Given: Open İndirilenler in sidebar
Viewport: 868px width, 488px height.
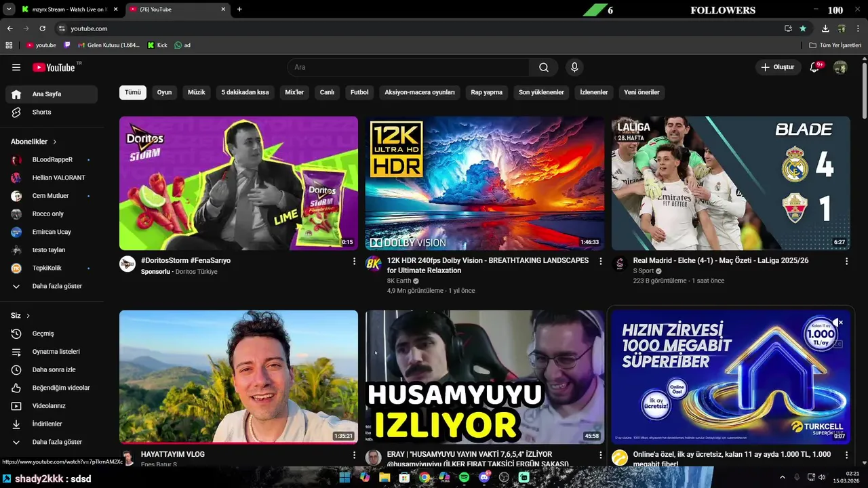Looking at the screenshot, I should (x=52, y=424).
